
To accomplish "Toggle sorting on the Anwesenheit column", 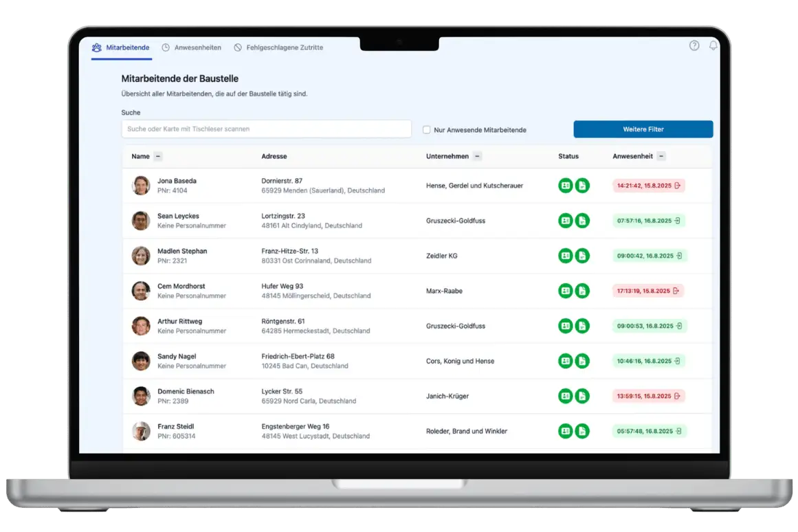I will [661, 156].
